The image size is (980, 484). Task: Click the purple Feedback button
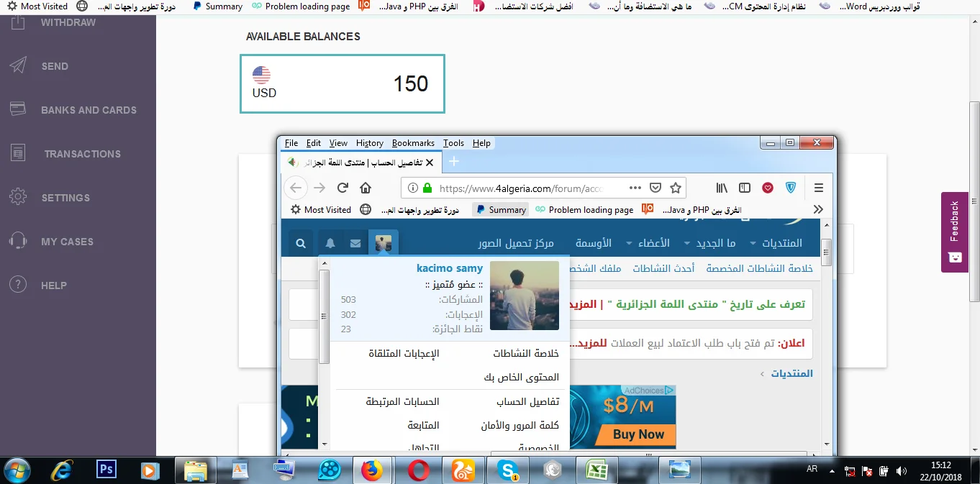(x=954, y=232)
